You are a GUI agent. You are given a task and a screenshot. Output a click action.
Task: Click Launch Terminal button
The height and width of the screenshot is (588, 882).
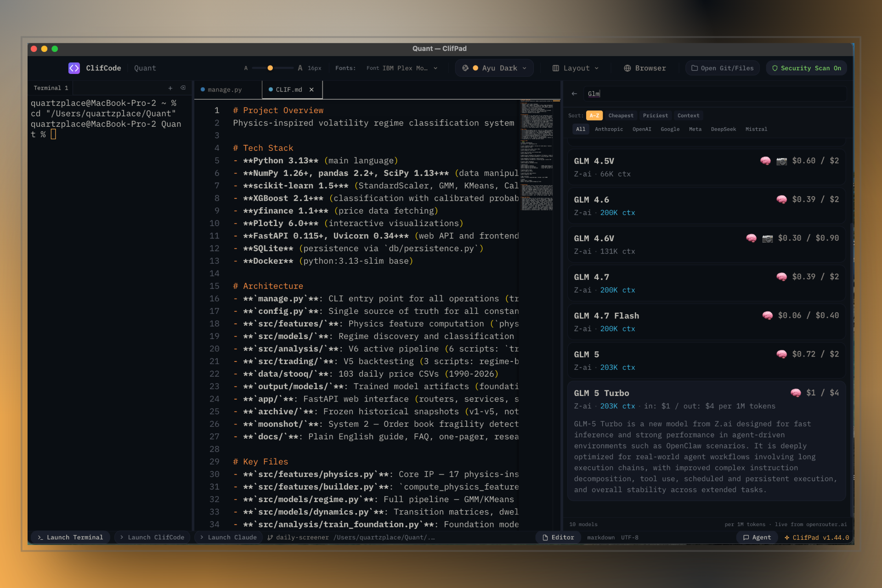pos(70,537)
